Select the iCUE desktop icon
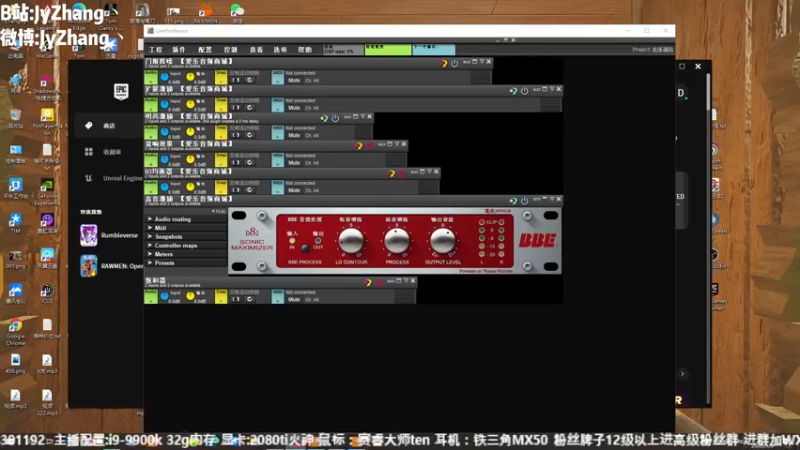Screen dimensions: 800x450 pyautogui.click(x=47, y=294)
